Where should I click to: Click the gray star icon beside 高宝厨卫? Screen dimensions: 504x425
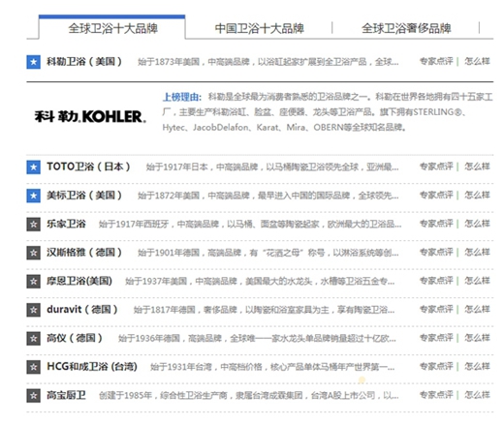33,396
